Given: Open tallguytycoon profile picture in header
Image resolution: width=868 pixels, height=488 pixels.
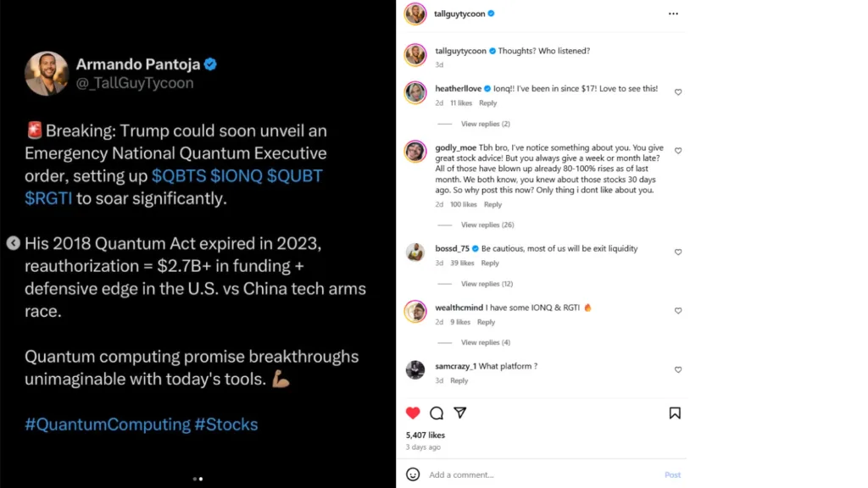Looking at the screenshot, I should pyautogui.click(x=415, y=14).
